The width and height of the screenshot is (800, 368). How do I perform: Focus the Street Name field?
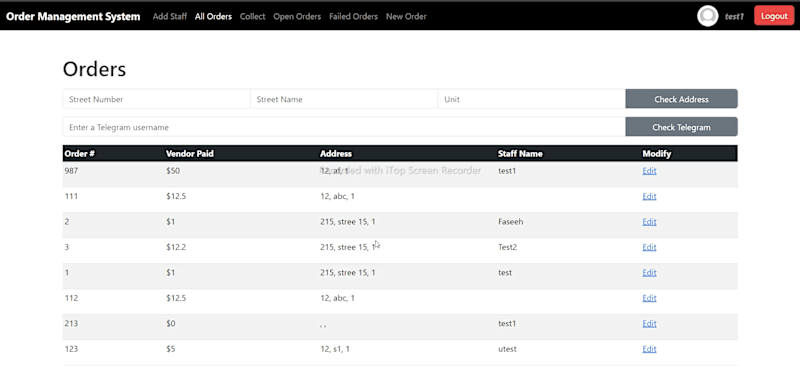[x=344, y=99]
